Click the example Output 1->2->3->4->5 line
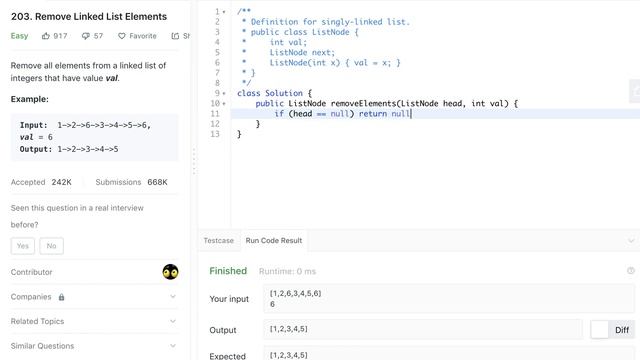This screenshot has width=640, height=360. 69,149
